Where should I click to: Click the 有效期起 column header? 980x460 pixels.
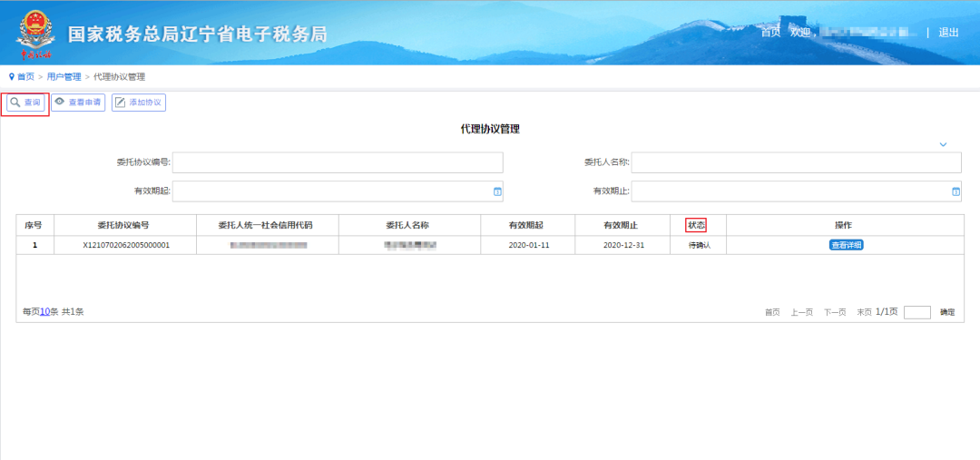pos(528,225)
